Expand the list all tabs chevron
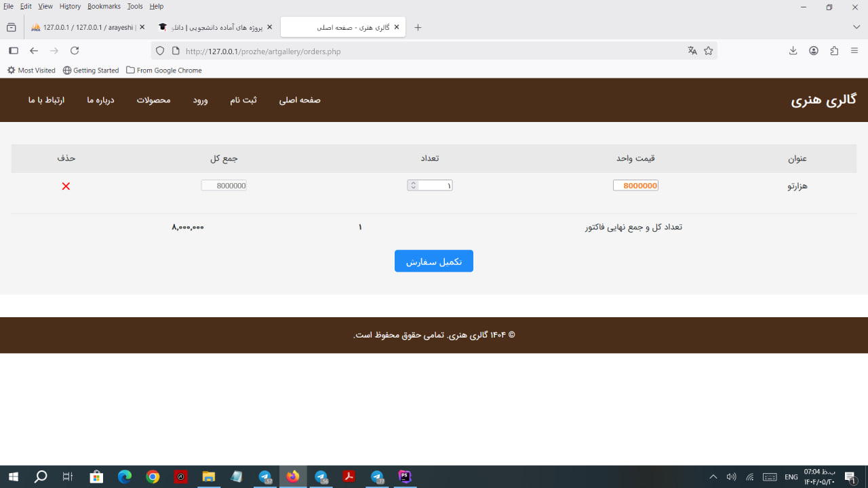 [856, 27]
